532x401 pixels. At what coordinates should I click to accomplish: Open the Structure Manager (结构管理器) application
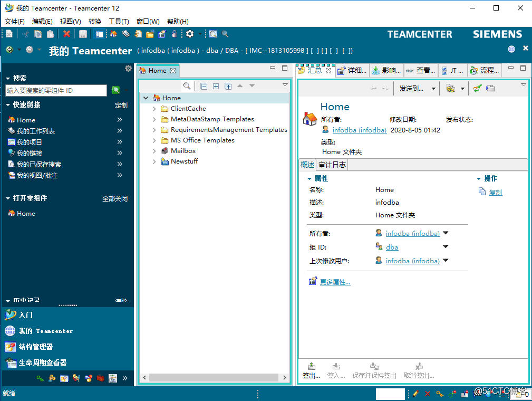36,347
